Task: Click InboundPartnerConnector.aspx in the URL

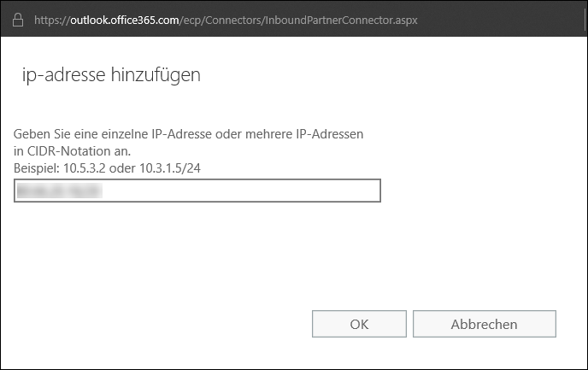Action: [x=341, y=21]
